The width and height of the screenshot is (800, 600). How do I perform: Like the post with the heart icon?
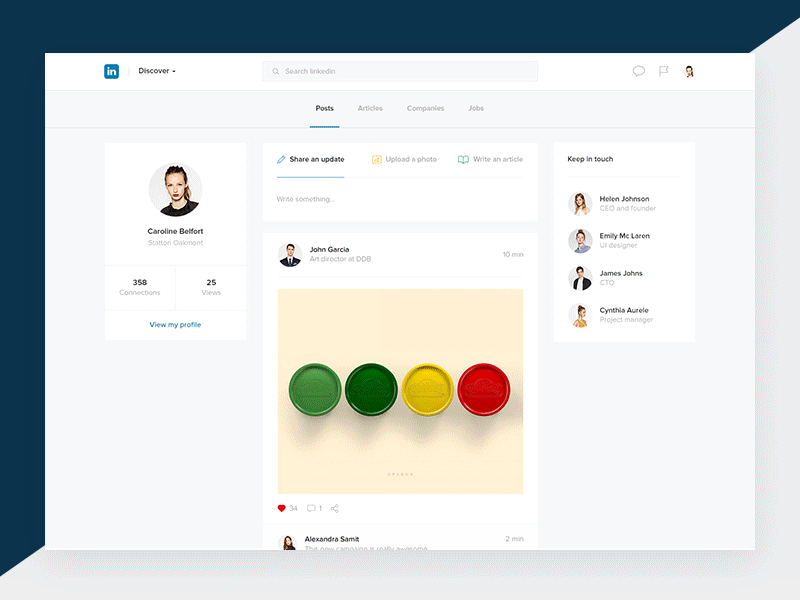click(x=281, y=508)
